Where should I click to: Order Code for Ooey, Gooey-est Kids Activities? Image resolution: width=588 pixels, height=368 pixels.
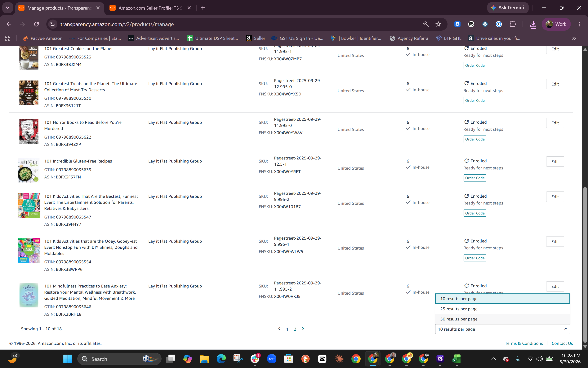[475, 258]
